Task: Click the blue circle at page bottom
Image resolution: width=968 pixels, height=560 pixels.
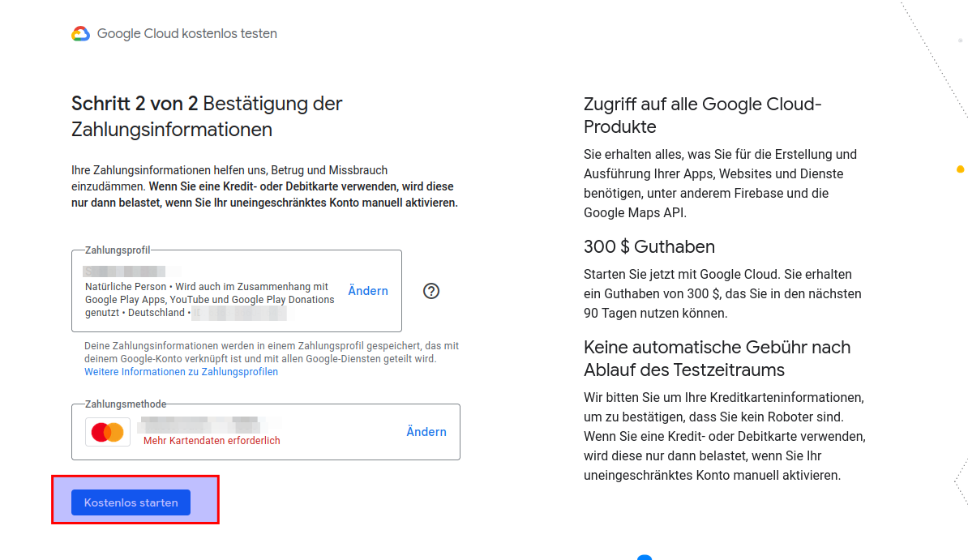Action: pyautogui.click(x=645, y=558)
